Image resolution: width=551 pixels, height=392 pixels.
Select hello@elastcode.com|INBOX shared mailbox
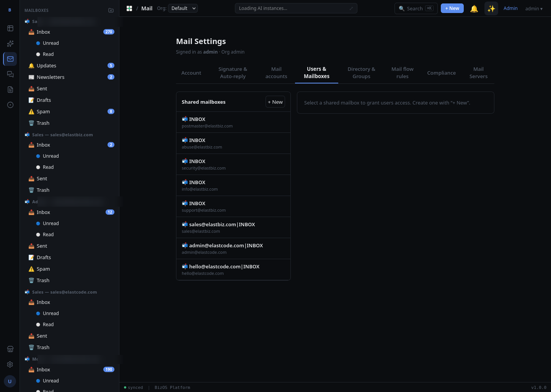[233, 269]
